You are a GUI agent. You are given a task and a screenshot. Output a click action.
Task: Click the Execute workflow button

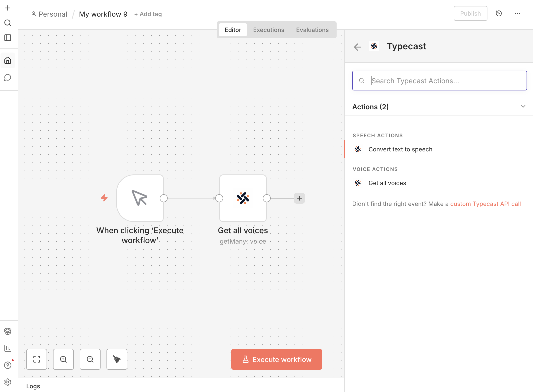pyautogui.click(x=276, y=359)
